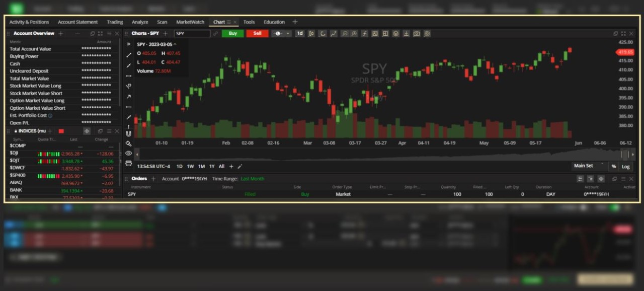
Task: Toggle the INDICES panel view mode icon
Action: coord(87,131)
